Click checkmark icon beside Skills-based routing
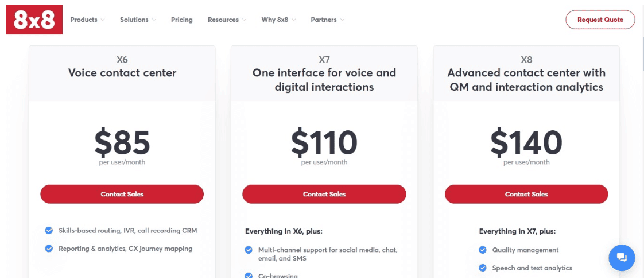The width and height of the screenshot is (644, 279). click(x=49, y=231)
